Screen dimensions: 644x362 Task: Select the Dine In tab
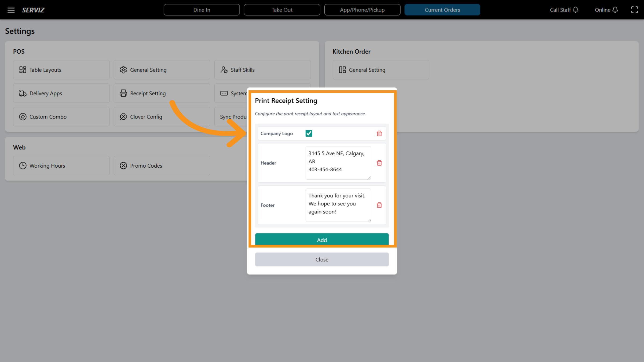[x=202, y=10]
